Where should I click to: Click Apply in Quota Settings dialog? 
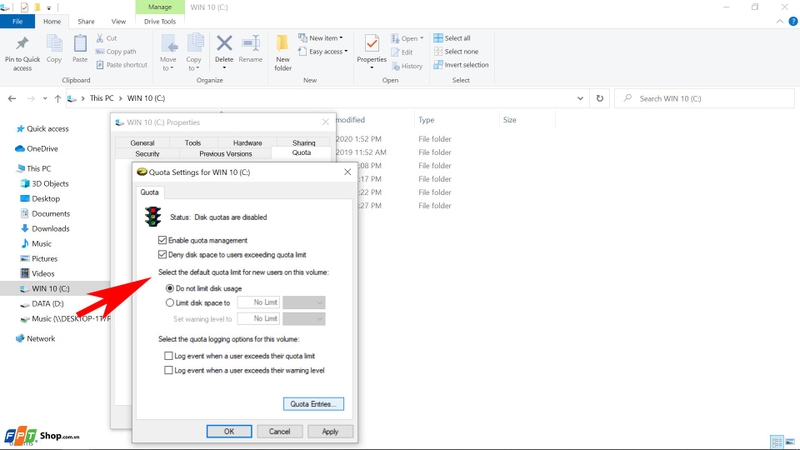click(x=330, y=431)
